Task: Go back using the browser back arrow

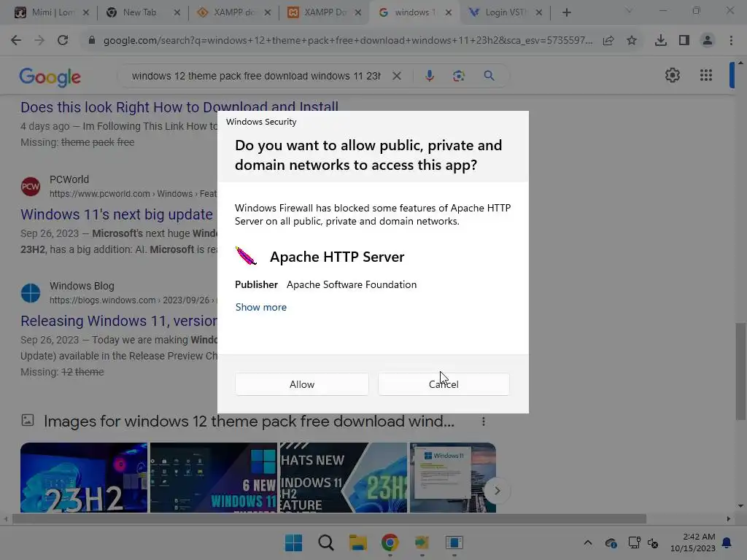Action: [16, 41]
